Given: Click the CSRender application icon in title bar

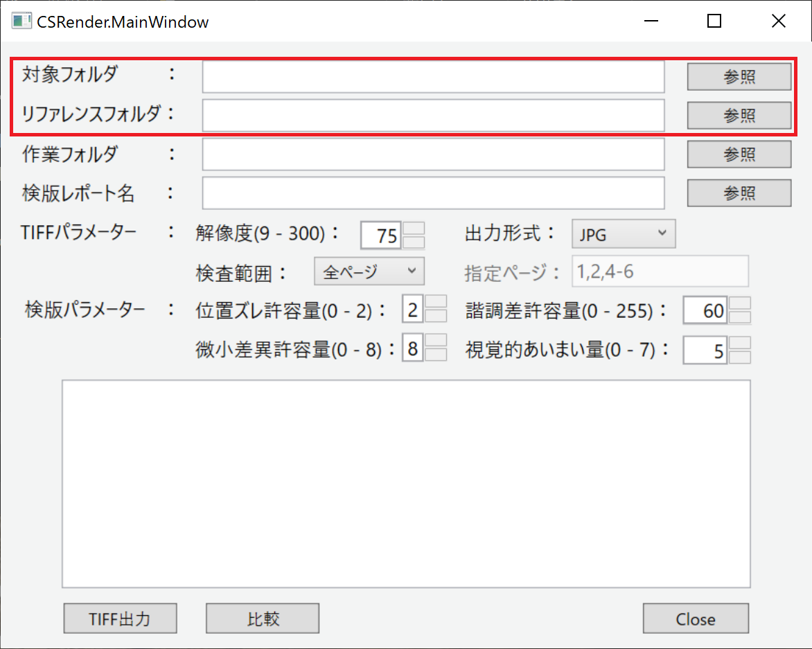Looking at the screenshot, I should click(x=21, y=21).
